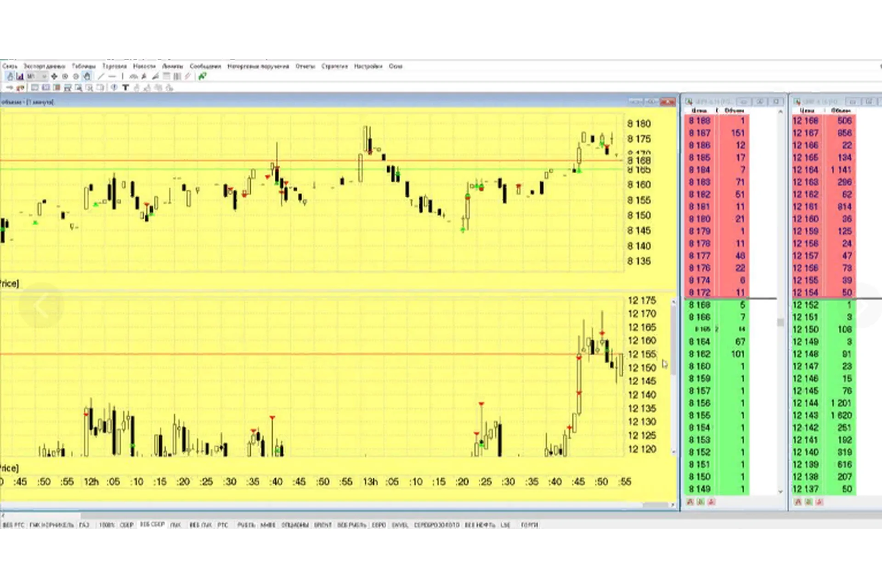
Task: Click the 12 144 bid price row
Action: [x=805, y=403]
